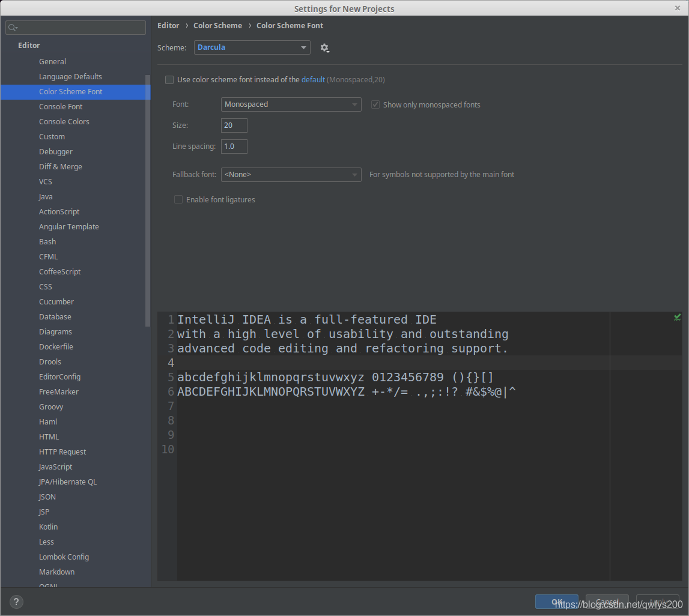Select EditorConfig in the sidebar

[x=59, y=376]
